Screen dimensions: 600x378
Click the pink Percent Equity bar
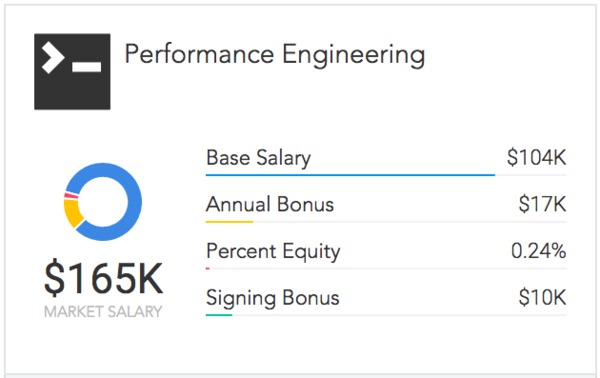207,269
